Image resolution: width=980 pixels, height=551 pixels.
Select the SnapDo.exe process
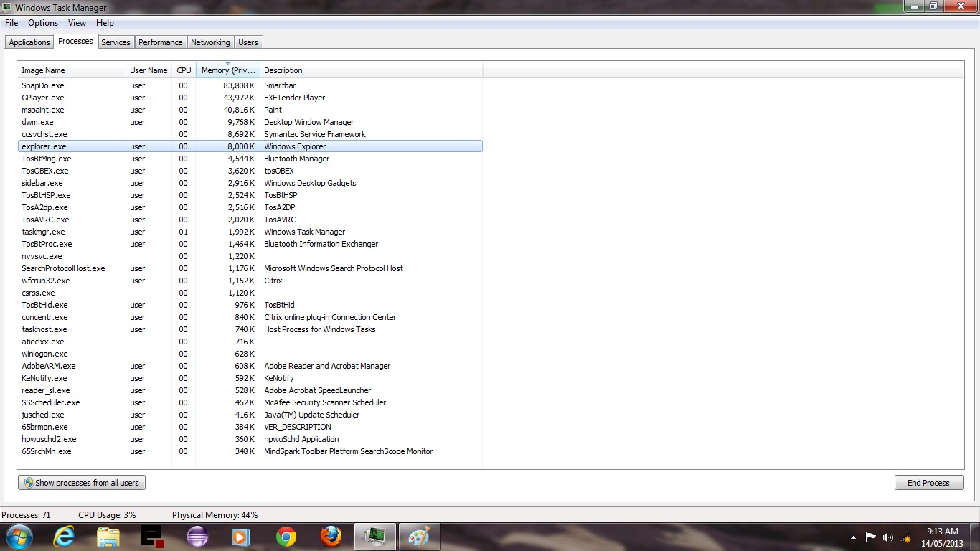(x=250, y=85)
